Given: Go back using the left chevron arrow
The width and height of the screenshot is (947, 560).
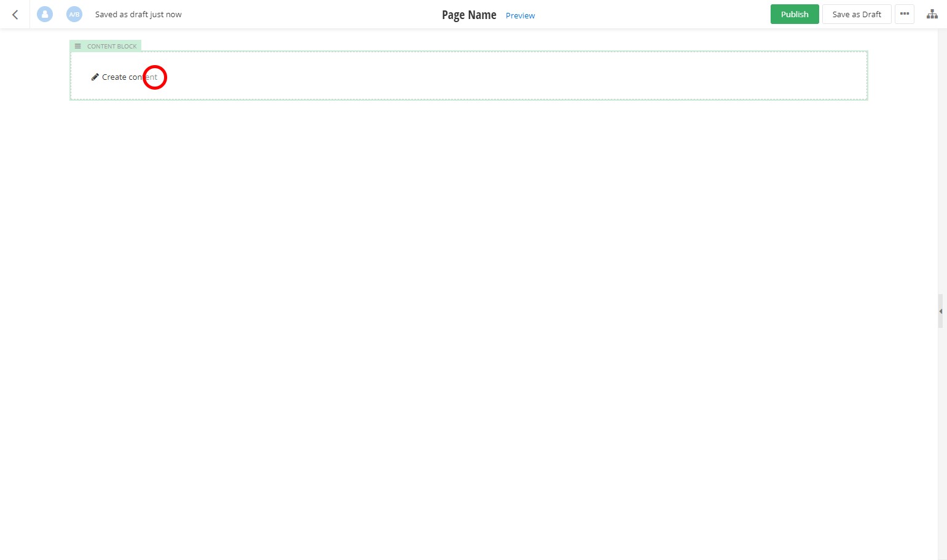Looking at the screenshot, I should (x=15, y=14).
